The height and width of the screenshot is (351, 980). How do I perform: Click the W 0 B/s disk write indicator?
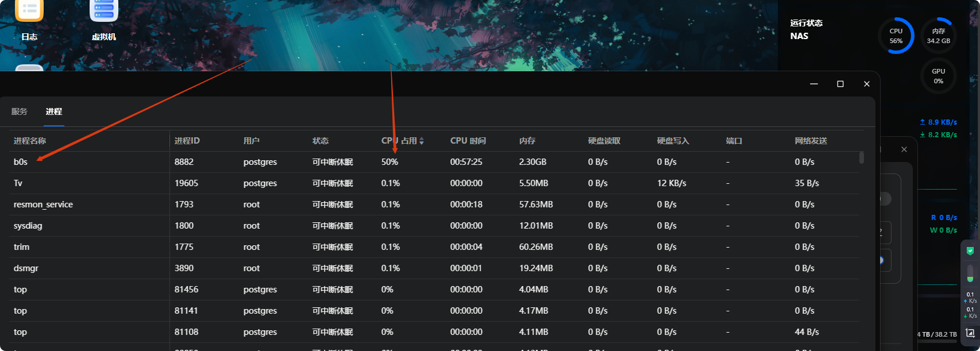coord(943,230)
